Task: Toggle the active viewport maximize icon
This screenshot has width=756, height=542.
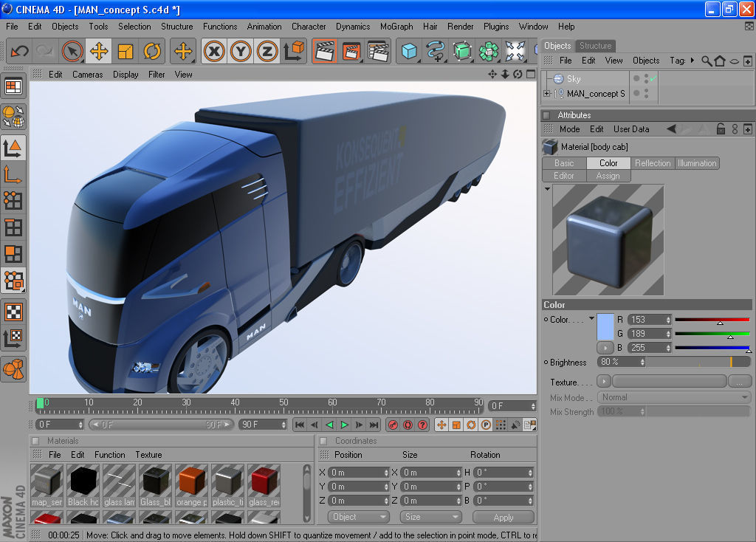Action: (x=531, y=75)
